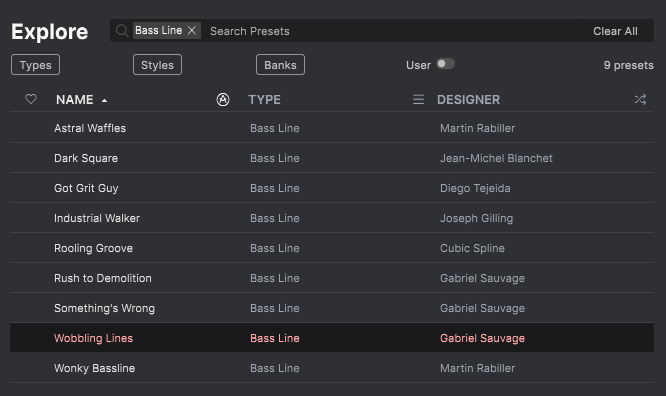
Task: Select the Wonky Bassline preset
Action: [x=332, y=368]
